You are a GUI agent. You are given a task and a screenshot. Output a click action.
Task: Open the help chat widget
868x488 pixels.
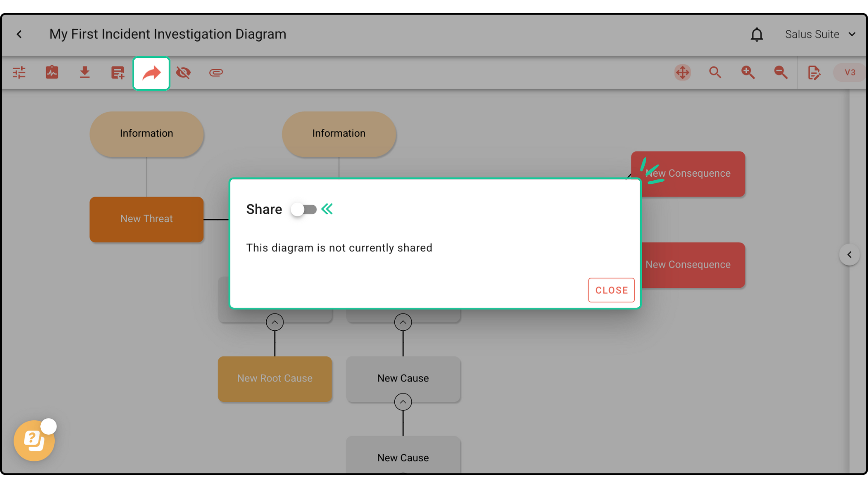click(34, 440)
